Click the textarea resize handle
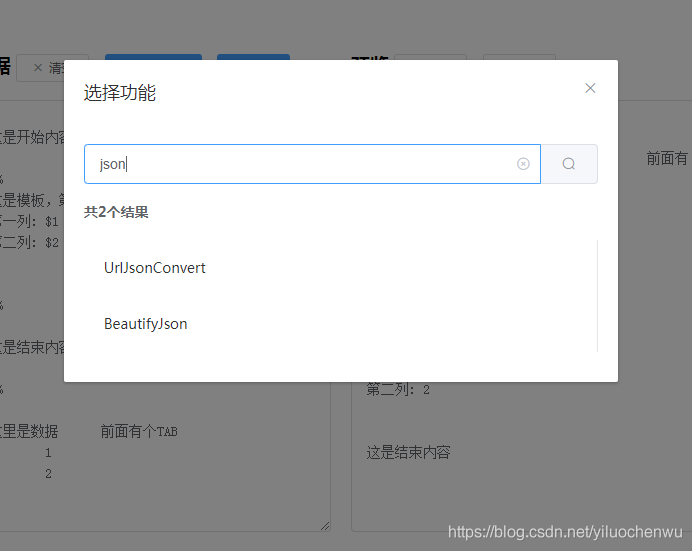The width and height of the screenshot is (692, 551). point(325,526)
